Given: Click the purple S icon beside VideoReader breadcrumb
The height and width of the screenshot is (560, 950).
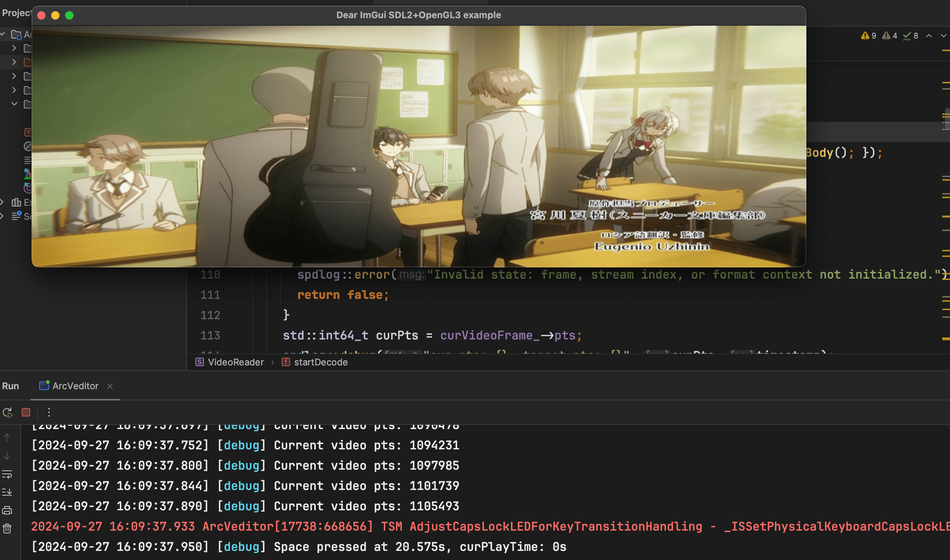Looking at the screenshot, I should coord(200,362).
